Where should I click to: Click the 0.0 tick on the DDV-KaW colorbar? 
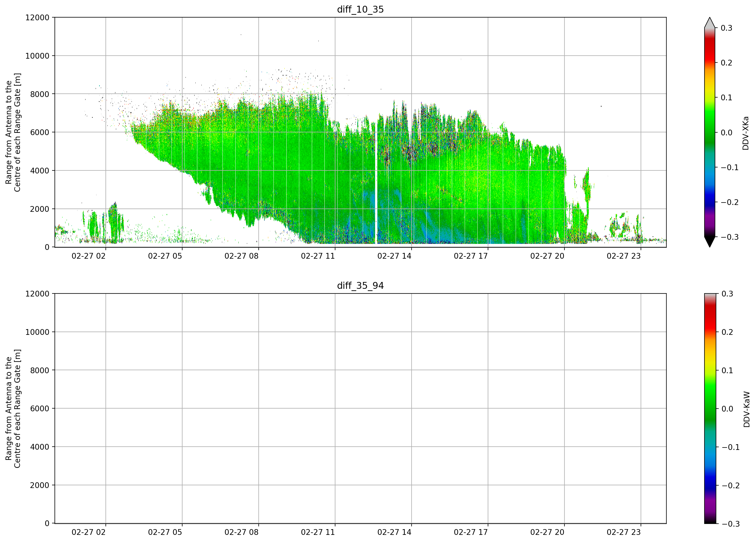click(x=727, y=409)
